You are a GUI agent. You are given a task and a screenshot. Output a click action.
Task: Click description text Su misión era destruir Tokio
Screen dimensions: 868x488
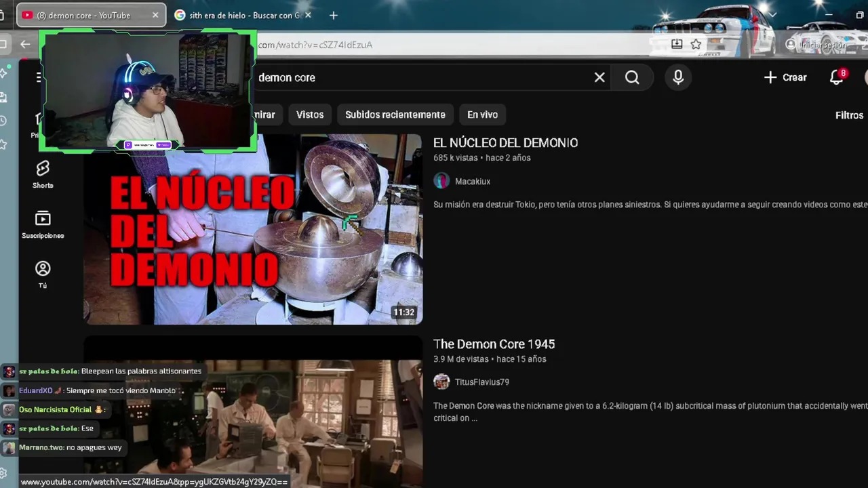(649, 205)
